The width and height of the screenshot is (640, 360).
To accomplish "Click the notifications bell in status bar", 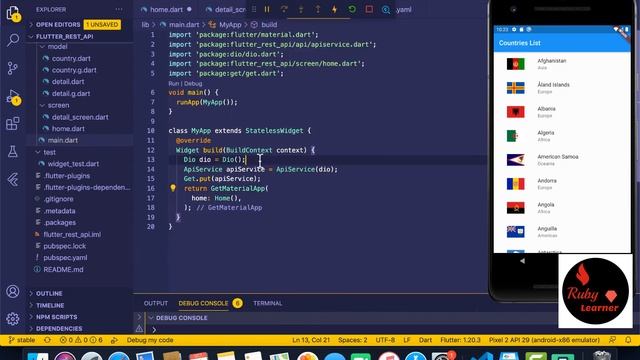I will click(628, 340).
